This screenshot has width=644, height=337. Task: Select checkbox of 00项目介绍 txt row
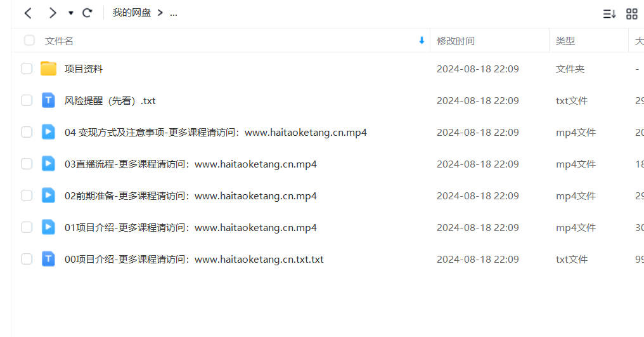coord(27,259)
